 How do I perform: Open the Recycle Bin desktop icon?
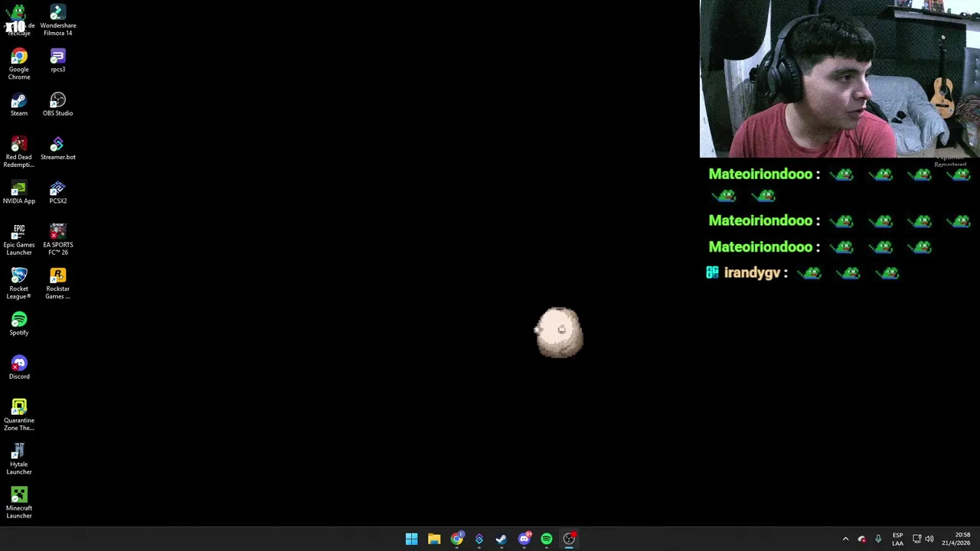tap(18, 21)
